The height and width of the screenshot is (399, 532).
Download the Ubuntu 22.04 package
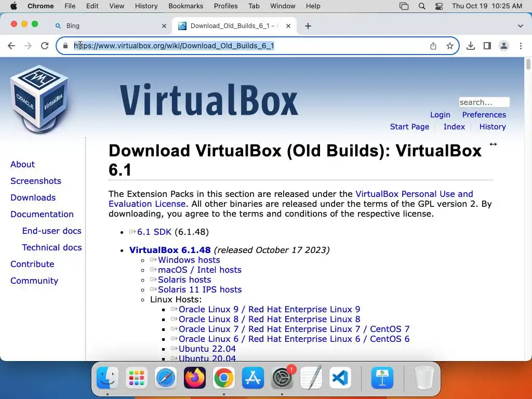pos(207,349)
